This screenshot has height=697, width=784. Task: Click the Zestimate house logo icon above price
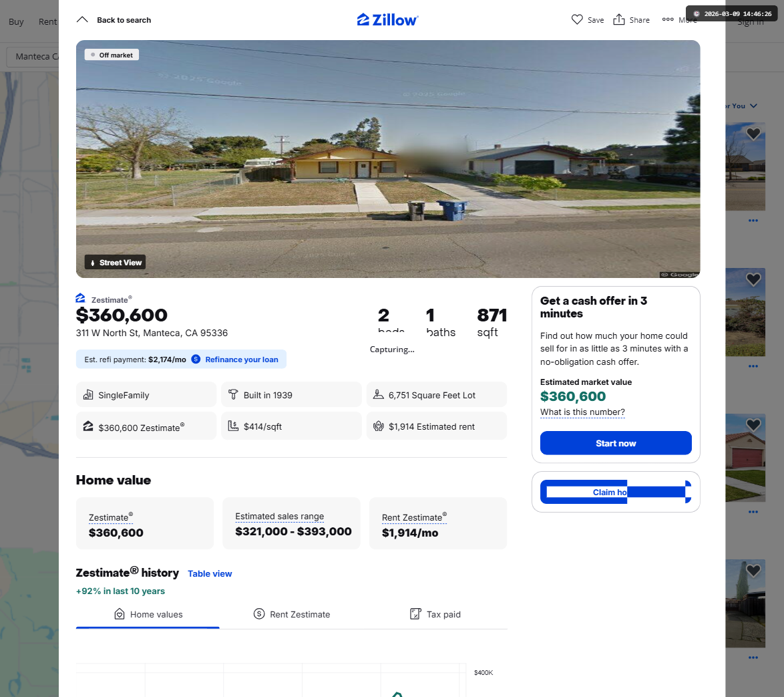[x=81, y=298]
